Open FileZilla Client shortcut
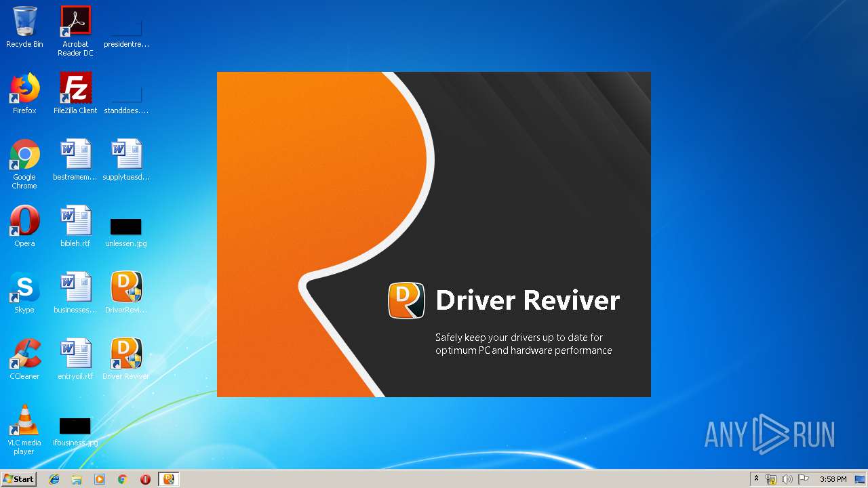This screenshot has height=488, width=868. click(75, 94)
